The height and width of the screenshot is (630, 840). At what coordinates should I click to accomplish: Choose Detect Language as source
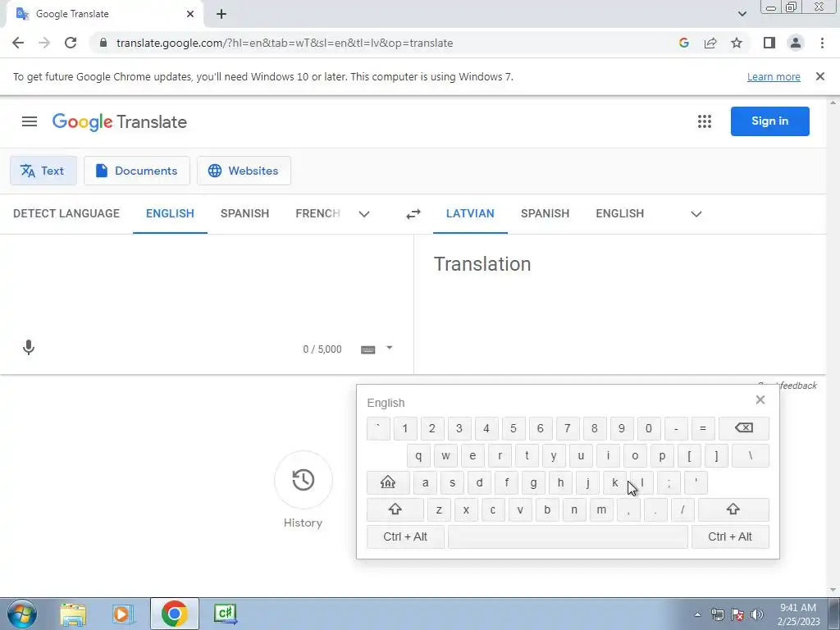pos(66,214)
